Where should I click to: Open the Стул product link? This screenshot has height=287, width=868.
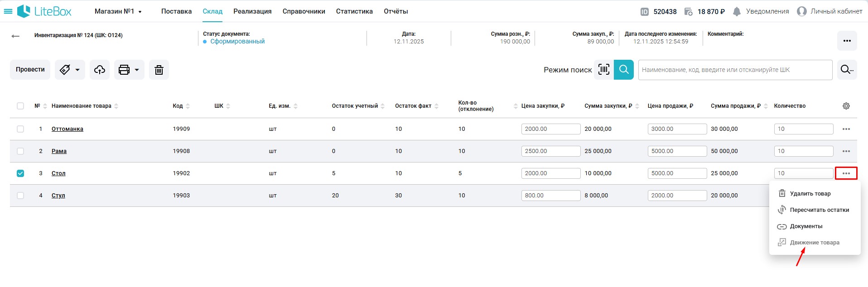(58, 196)
